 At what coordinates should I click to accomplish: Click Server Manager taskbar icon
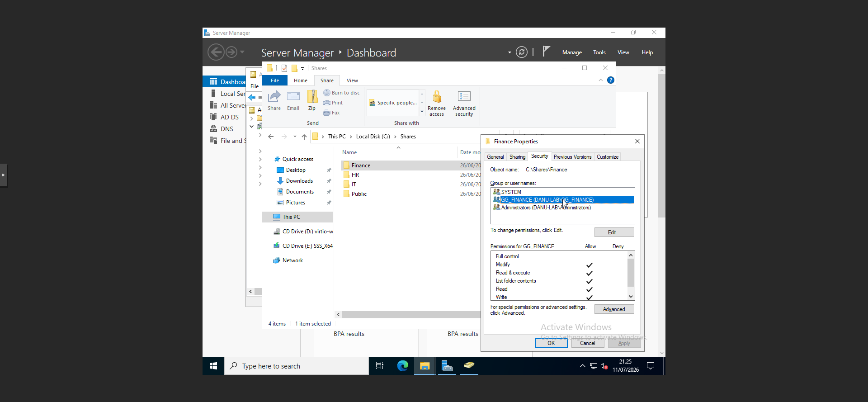(447, 366)
